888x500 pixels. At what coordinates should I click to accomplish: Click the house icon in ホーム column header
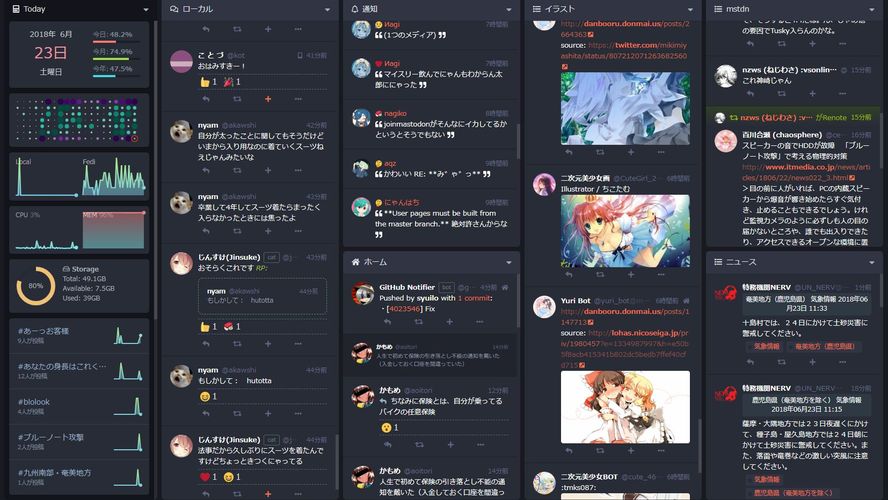pos(356,262)
